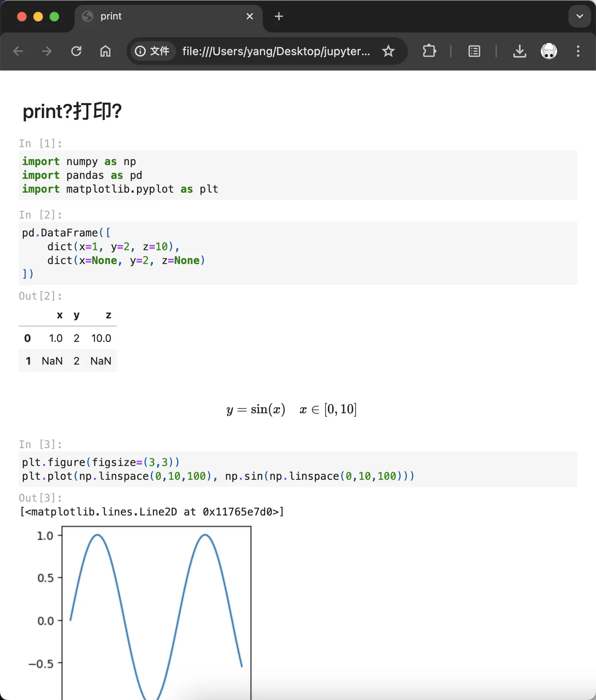Screen dimensions: 596x700
Task: Show the downloads tray
Action: coord(519,51)
